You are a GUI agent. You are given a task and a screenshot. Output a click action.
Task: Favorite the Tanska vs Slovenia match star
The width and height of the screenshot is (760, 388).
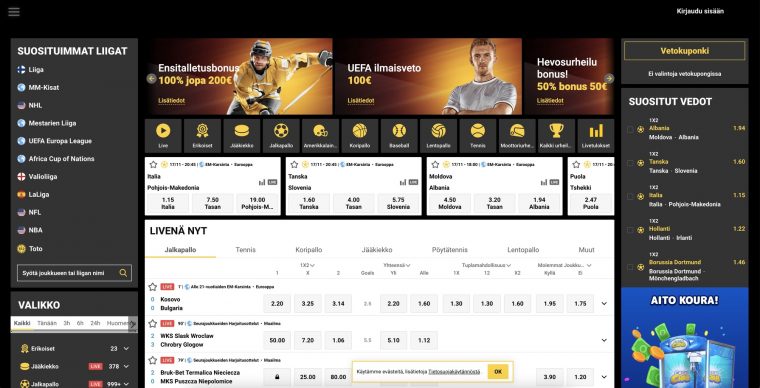[294, 164]
